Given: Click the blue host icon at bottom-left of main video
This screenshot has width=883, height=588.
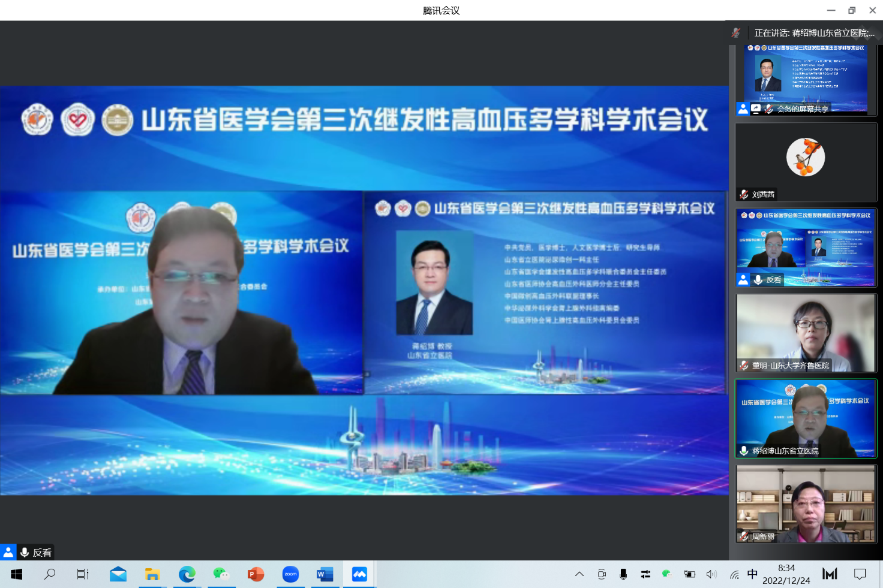Looking at the screenshot, I should 8,552.
